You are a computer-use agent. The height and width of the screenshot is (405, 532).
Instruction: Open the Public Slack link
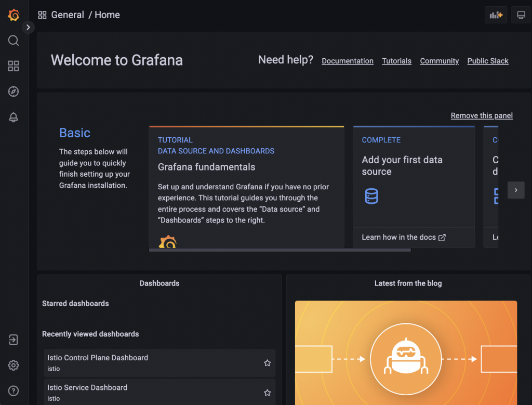point(488,61)
